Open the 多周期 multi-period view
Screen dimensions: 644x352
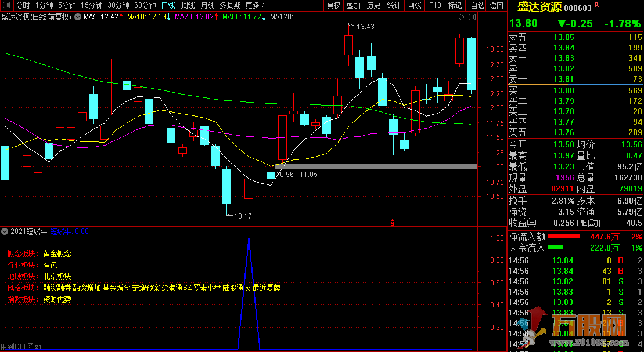coord(230,5)
